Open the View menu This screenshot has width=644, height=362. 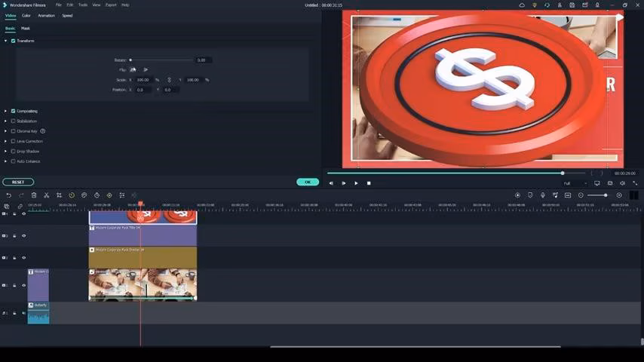pyautogui.click(x=96, y=5)
